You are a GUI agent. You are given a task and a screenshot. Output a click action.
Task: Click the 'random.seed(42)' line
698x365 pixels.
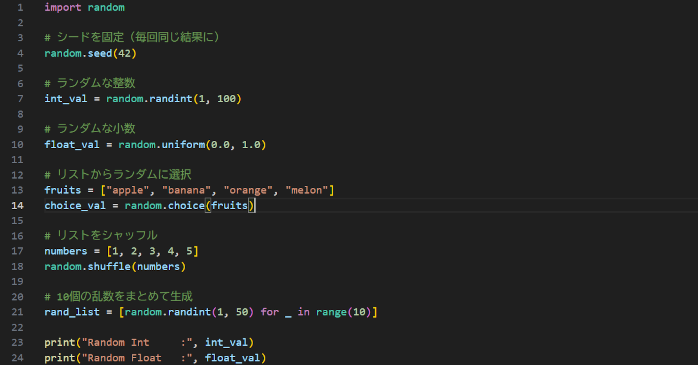click(90, 53)
